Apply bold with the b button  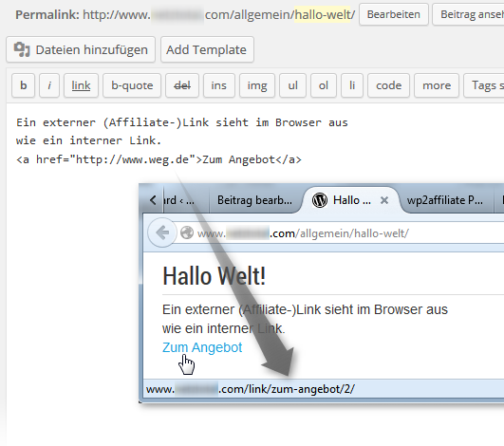23,85
